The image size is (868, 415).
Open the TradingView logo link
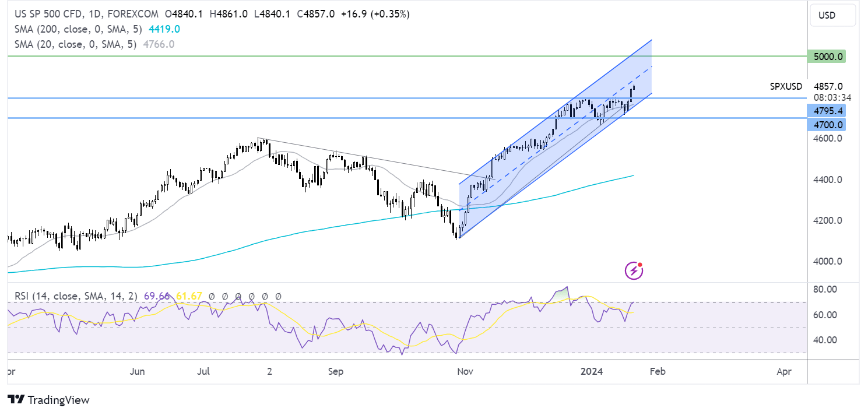49,400
